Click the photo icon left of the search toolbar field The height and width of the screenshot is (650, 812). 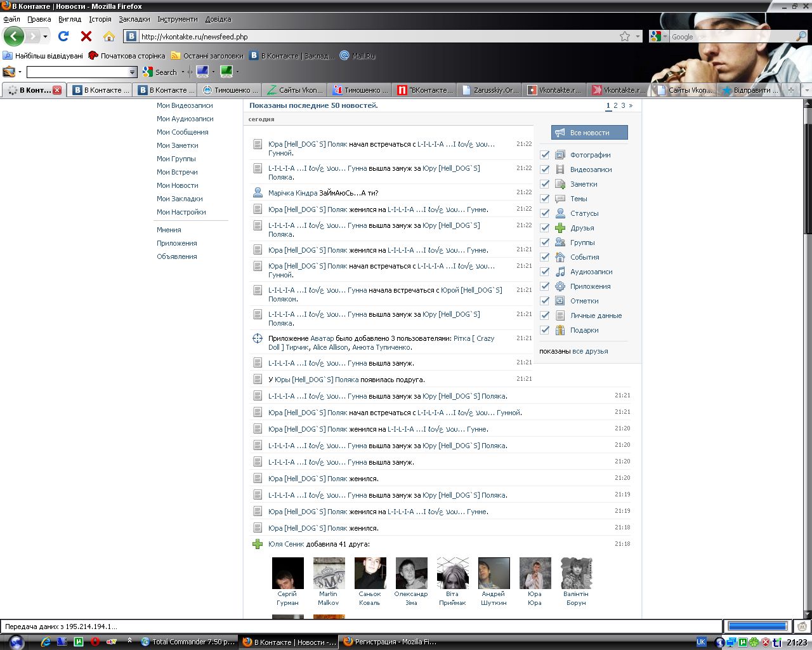coord(9,72)
